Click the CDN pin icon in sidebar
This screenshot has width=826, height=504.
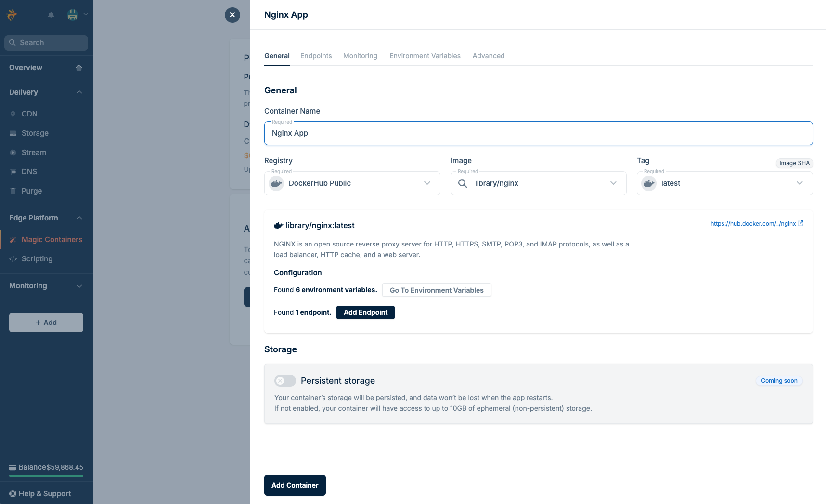point(13,114)
